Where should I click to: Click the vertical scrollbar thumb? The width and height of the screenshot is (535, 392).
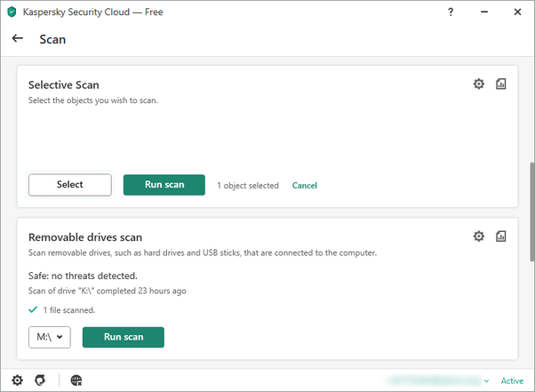532,212
